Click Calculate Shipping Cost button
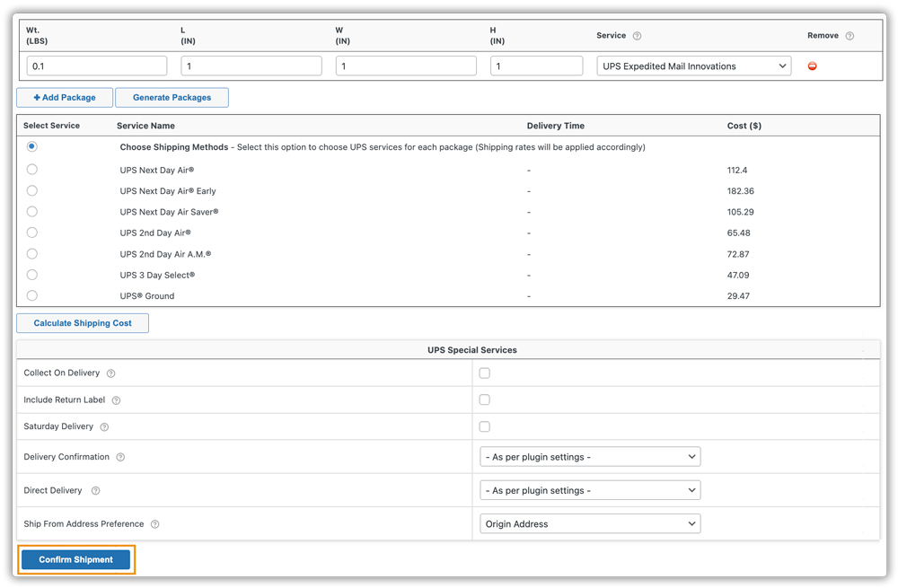 pos(83,323)
